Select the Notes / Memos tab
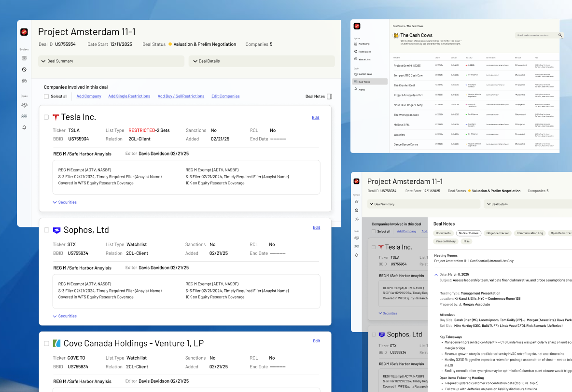 tap(469, 233)
